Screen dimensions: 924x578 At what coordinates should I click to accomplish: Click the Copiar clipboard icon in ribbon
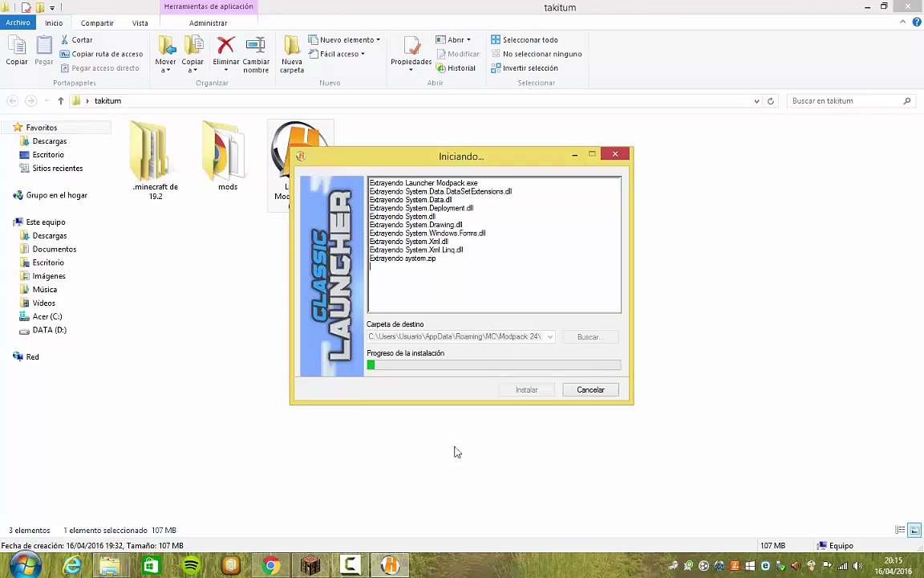coord(17,50)
